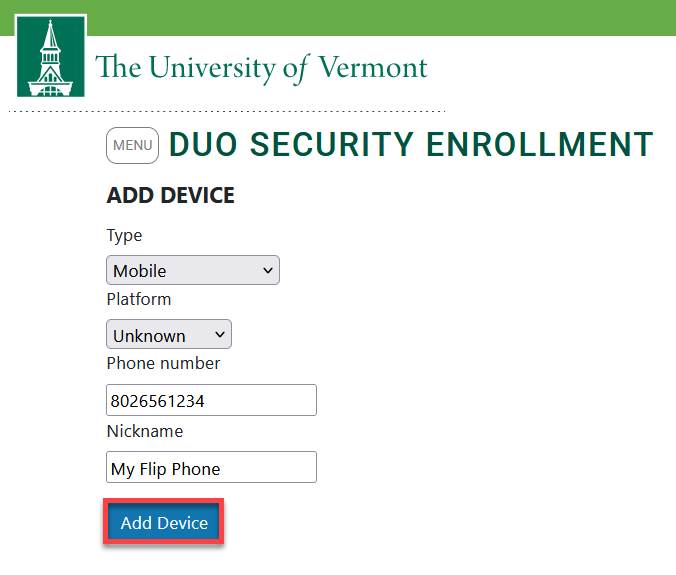Click the green header banner bar
This screenshot has width=676, height=575.
381,17
